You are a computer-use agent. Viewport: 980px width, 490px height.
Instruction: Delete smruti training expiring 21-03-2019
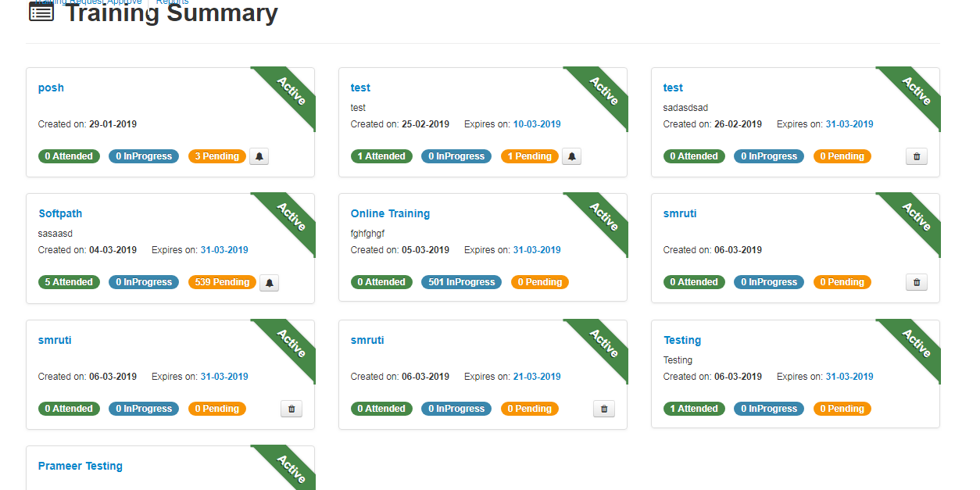(603, 409)
